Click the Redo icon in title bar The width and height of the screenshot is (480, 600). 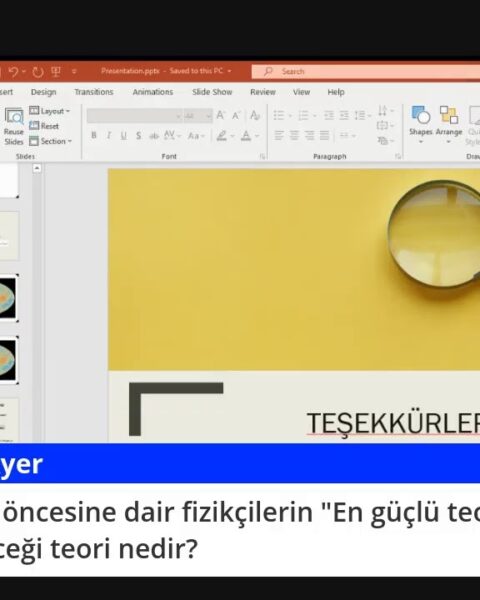coord(38,72)
